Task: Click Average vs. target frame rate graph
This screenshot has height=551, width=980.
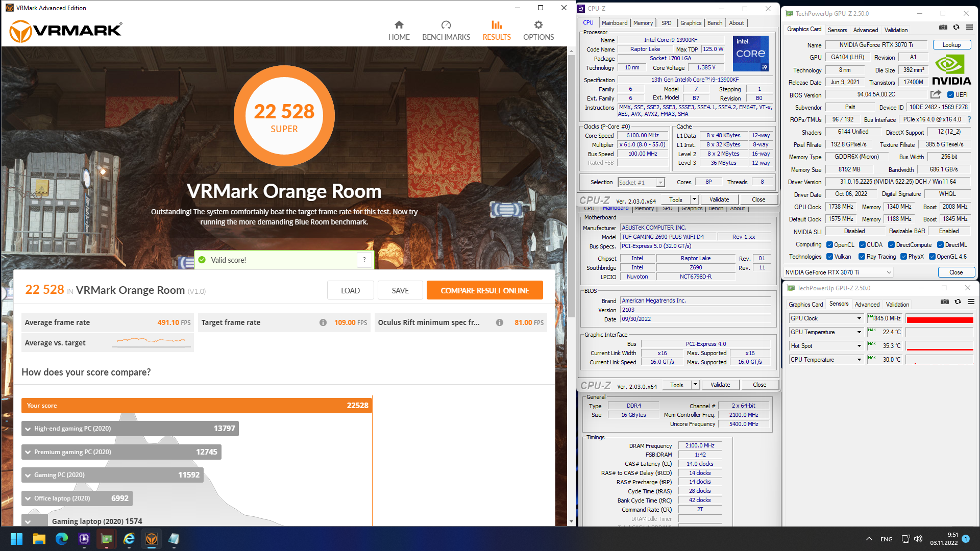Action: tap(152, 342)
